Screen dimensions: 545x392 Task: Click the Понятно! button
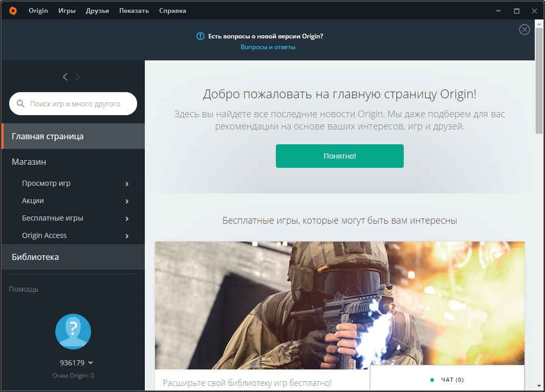coord(340,156)
